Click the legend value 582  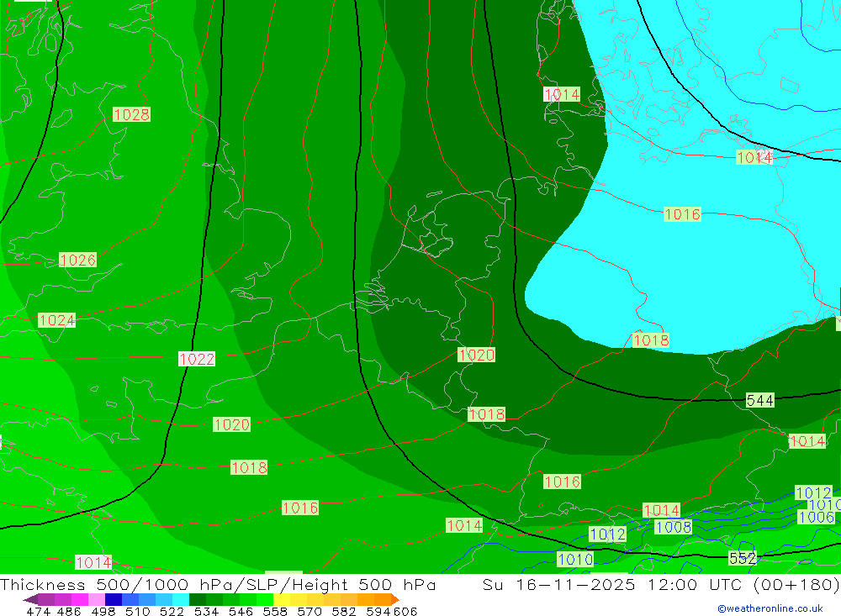pyautogui.click(x=343, y=611)
